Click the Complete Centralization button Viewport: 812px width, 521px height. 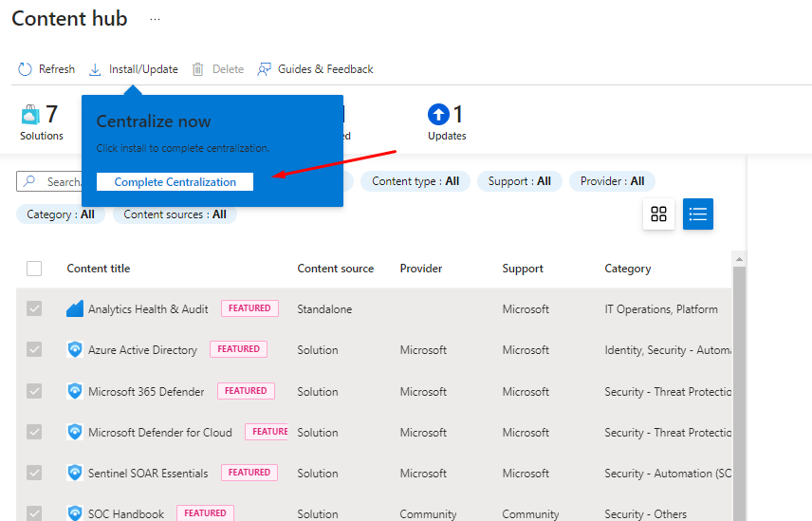tap(175, 182)
